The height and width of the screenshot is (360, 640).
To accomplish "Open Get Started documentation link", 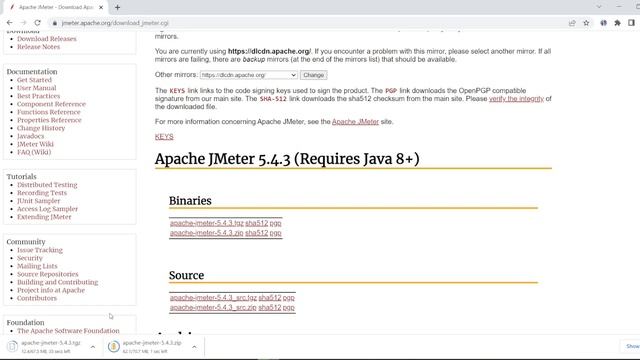I will (x=34, y=80).
